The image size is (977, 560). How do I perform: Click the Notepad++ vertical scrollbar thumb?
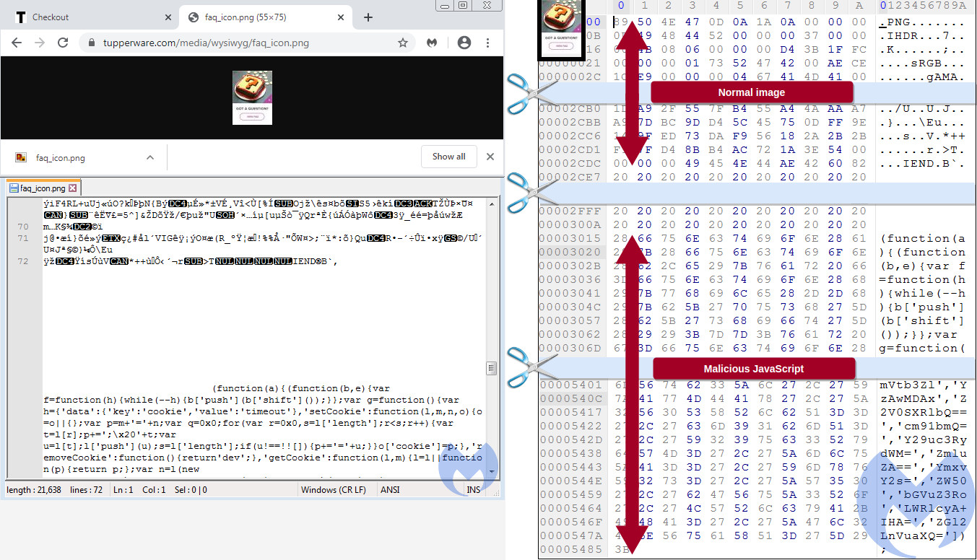click(x=492, y=368)
